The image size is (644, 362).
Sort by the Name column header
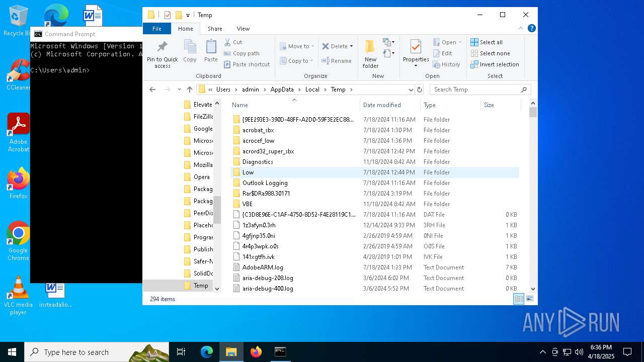tap(295, 105)
